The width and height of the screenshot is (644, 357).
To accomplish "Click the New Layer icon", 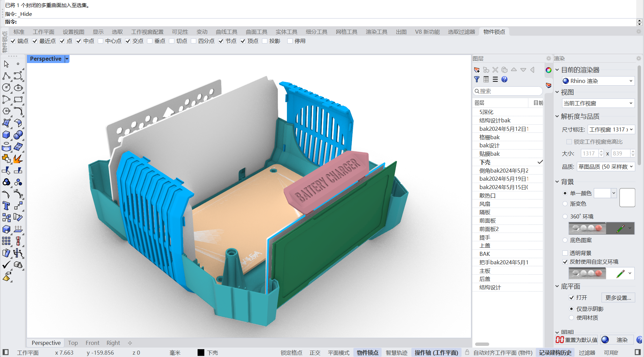I will point(477,70).
